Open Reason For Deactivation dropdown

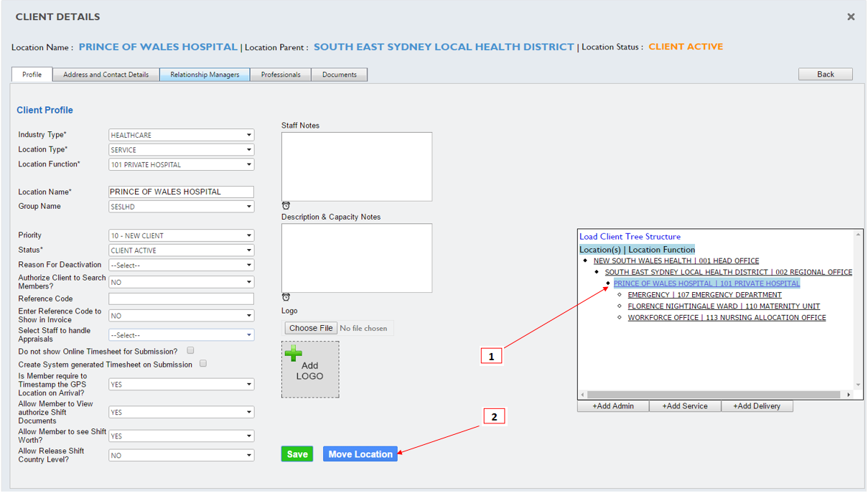(x=182, y=265)
